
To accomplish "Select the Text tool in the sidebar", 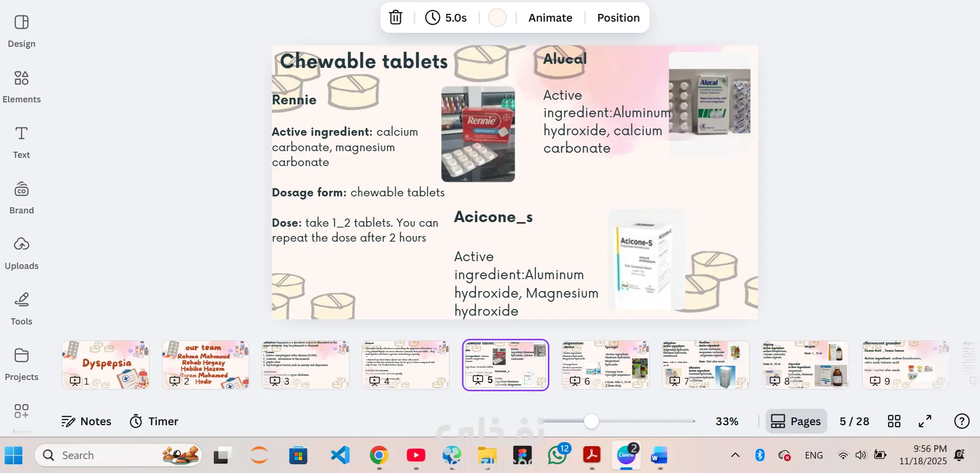I will [22, 142].
